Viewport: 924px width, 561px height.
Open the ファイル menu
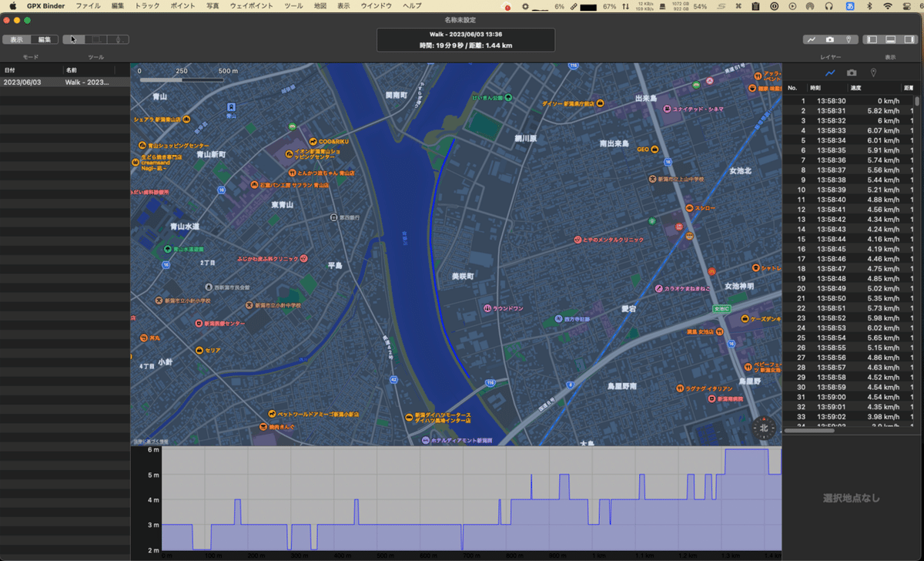tap(88, 5)
